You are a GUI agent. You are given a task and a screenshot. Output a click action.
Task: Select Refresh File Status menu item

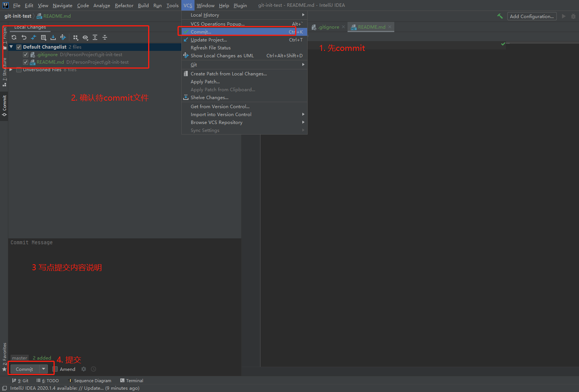click(244, 48)
